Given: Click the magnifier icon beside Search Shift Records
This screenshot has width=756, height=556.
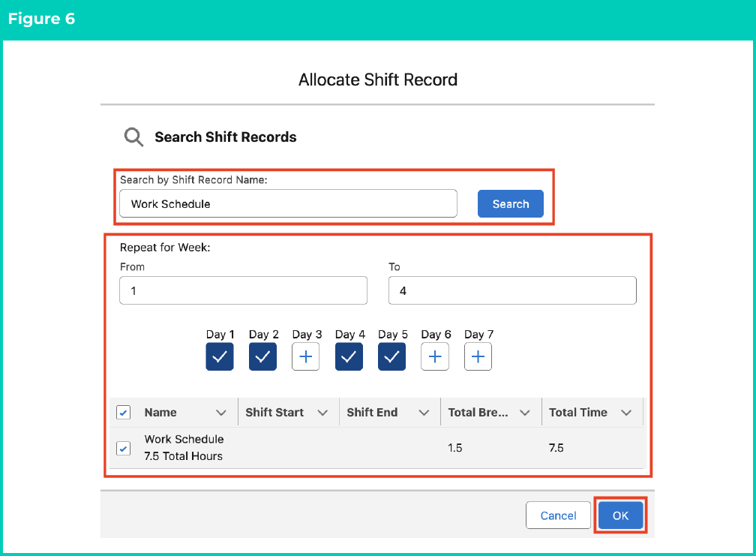Looking at the screenshot, I should pyautogui.click(x=133, y=137).
